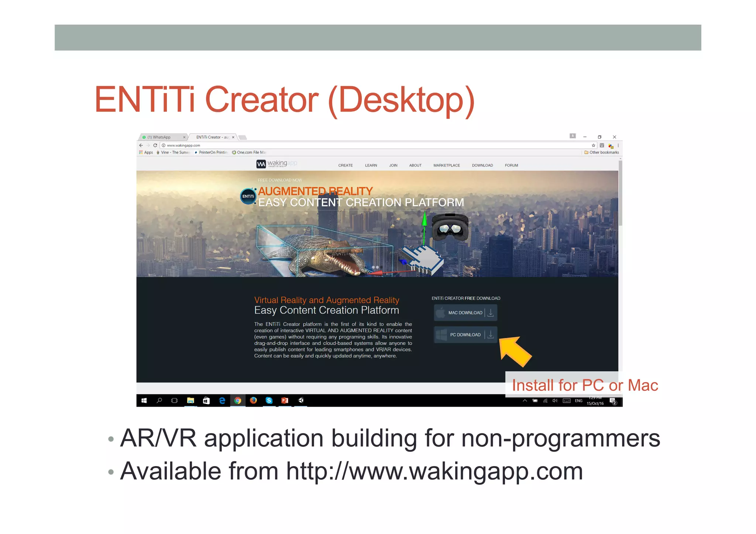Click the MAC DOWNLOAD button

click(465, 313)
